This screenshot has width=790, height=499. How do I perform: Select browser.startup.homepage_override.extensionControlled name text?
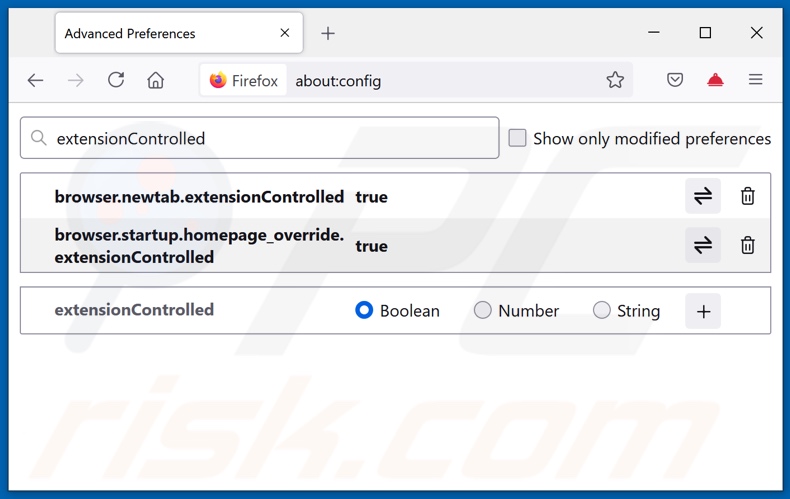(x=199, y=246)
